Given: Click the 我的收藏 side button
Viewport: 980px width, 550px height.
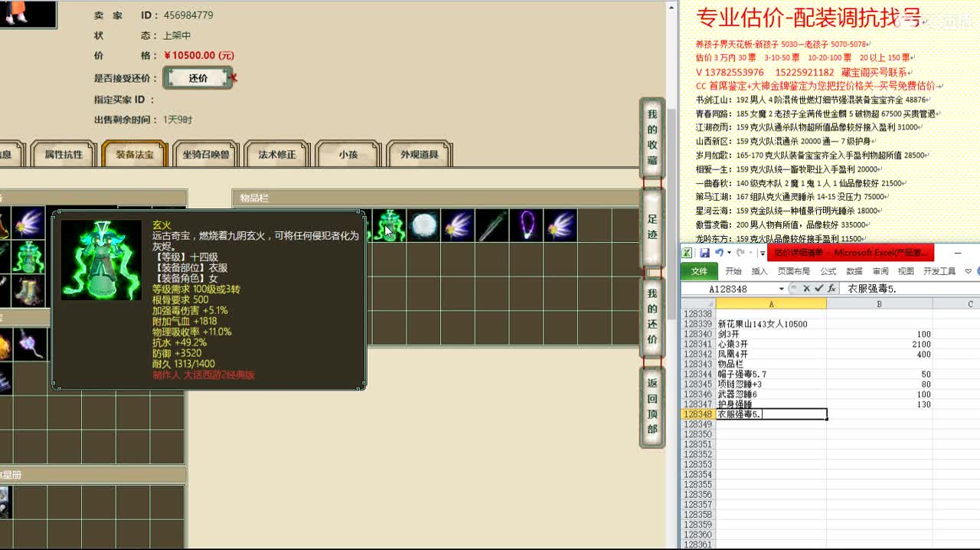Looking at the screenshot, I should (x=652, y=138).
